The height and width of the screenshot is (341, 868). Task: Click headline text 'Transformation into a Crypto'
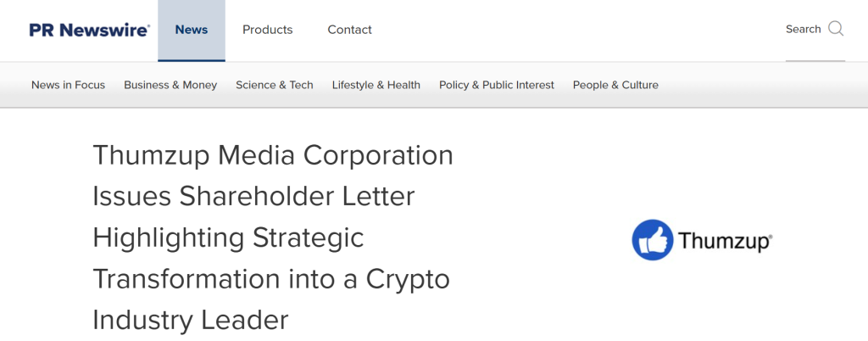tap(271, 278)
